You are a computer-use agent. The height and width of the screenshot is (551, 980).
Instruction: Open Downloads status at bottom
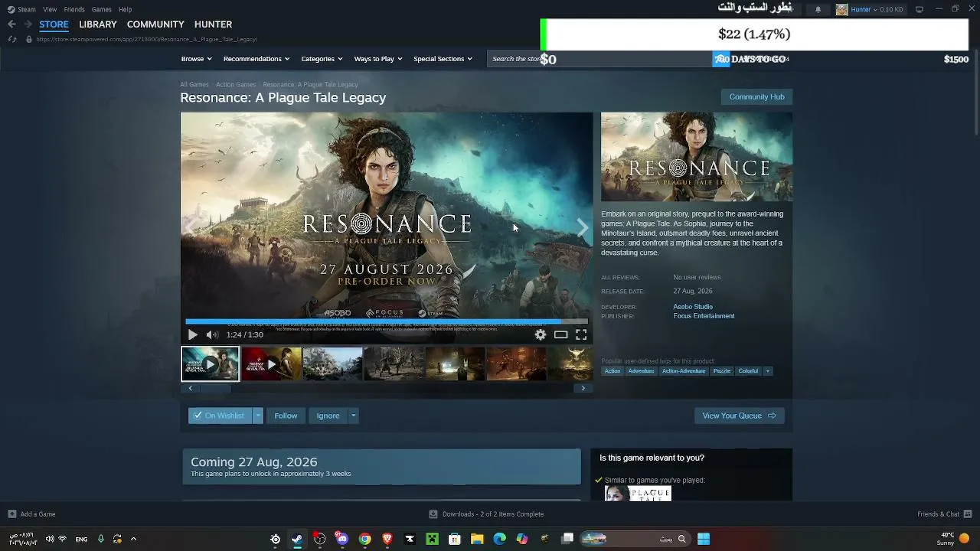[x=486, y=514]
